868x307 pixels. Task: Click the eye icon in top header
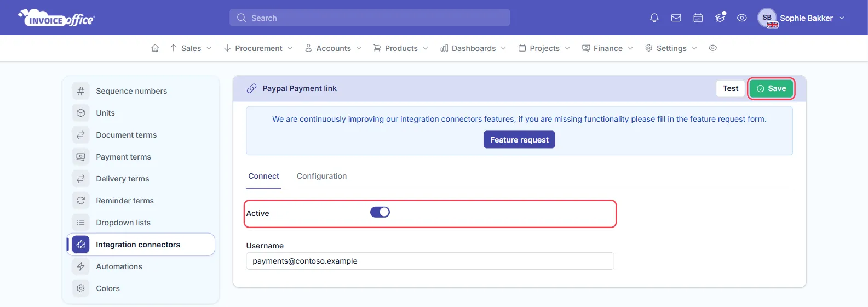(x=742, y=18)
